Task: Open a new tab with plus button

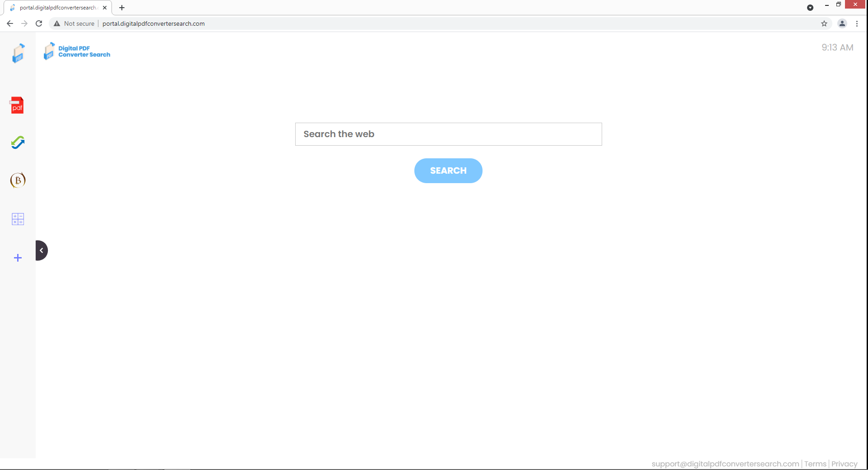Action: click(122, 8)
